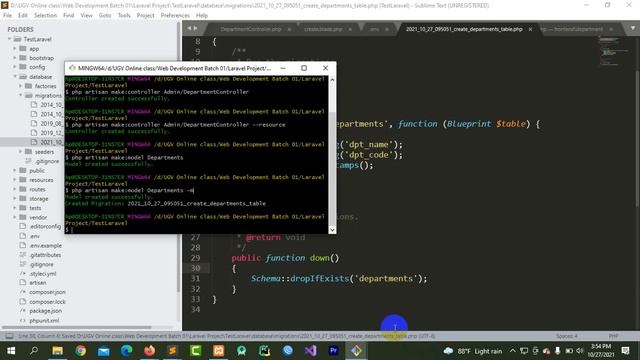The image size is (640, 360).
Task: Open File Explorer from the taskbar
Action: (58, 351)
